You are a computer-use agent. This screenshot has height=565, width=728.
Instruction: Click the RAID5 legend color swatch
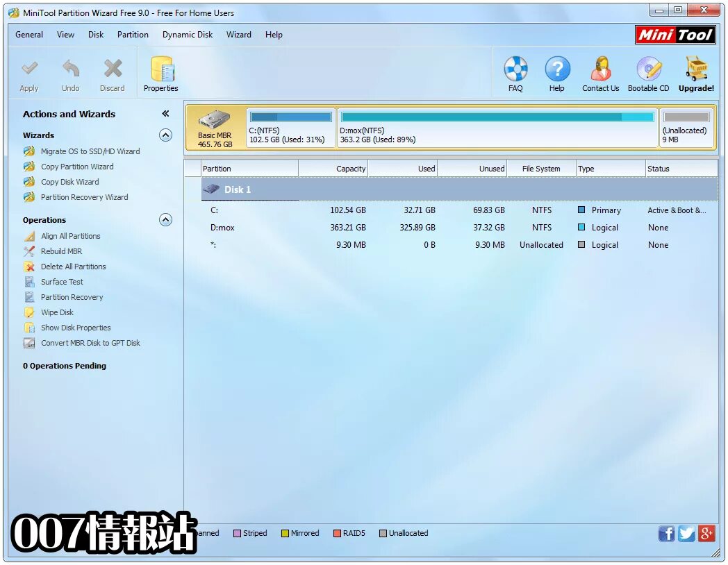coord(337,534)
